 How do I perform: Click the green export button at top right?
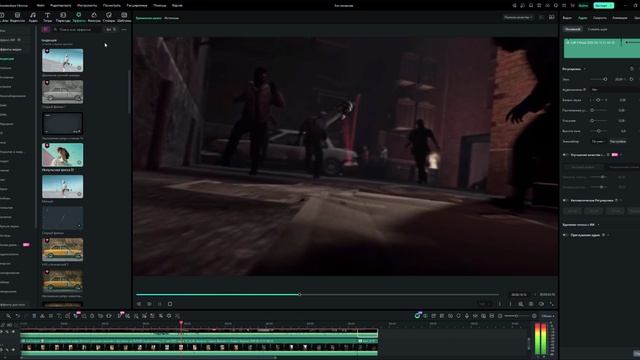point(604,5)
